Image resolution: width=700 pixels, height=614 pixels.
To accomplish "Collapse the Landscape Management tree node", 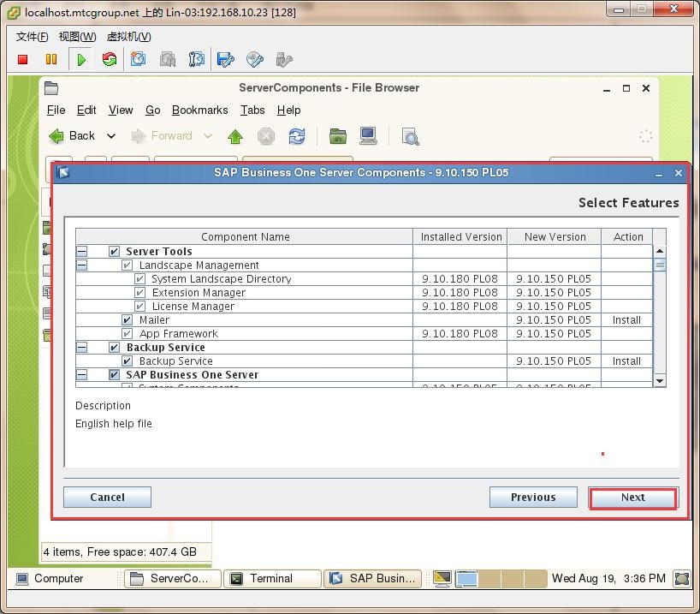I will click(81, 265).
